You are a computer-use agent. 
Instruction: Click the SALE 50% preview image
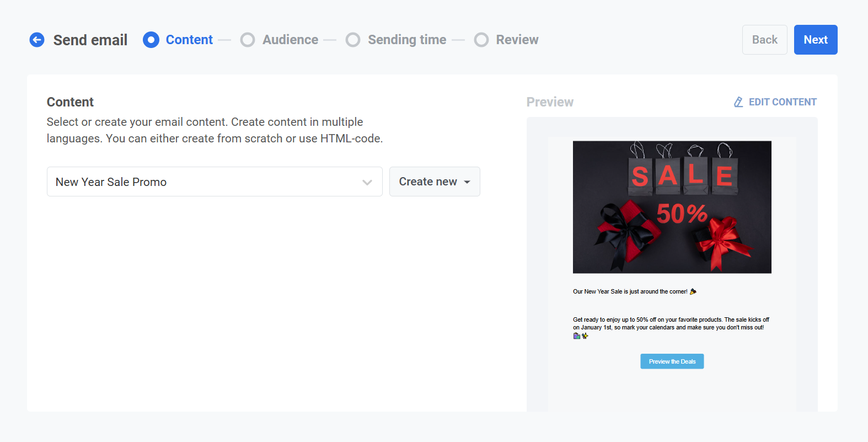(x=672, y=207)
